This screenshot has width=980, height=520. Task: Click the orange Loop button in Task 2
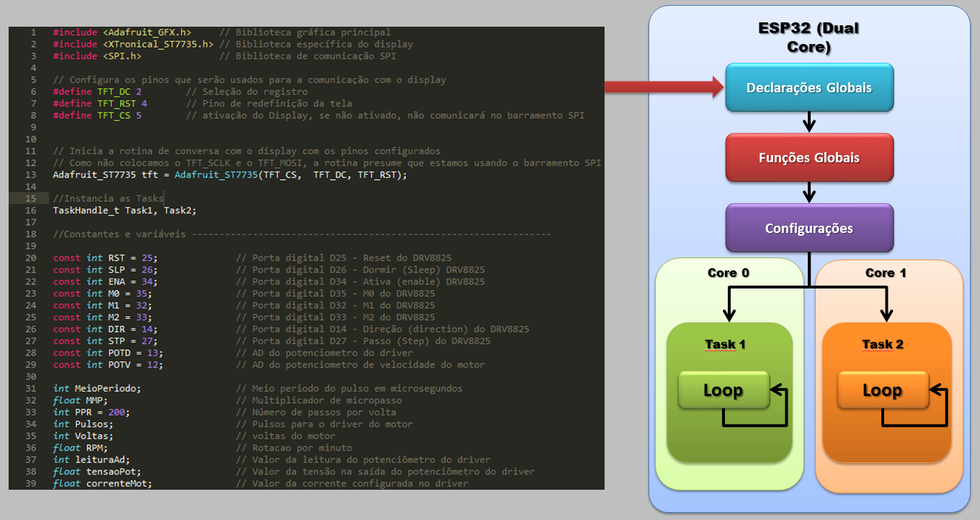pyautogui.click(x=882, y=391)
